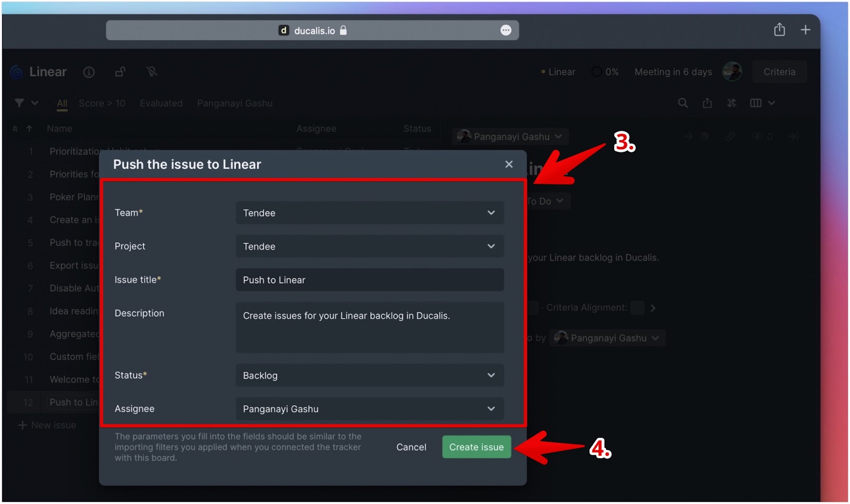Click New issue at list bottom
The width and height of the screenshot is (850, 504).
coord(47,425)
